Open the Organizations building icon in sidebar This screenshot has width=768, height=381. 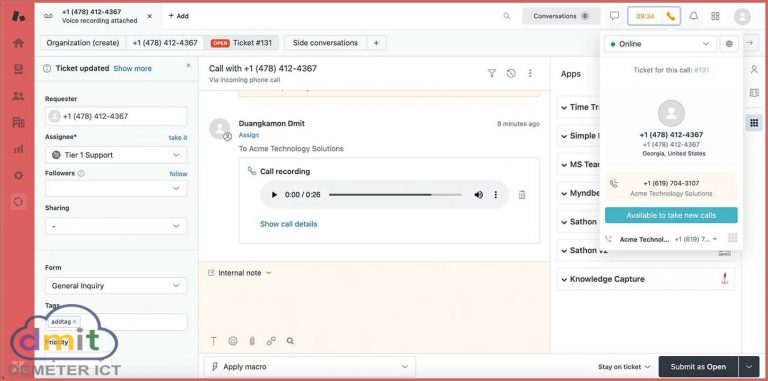18,122
